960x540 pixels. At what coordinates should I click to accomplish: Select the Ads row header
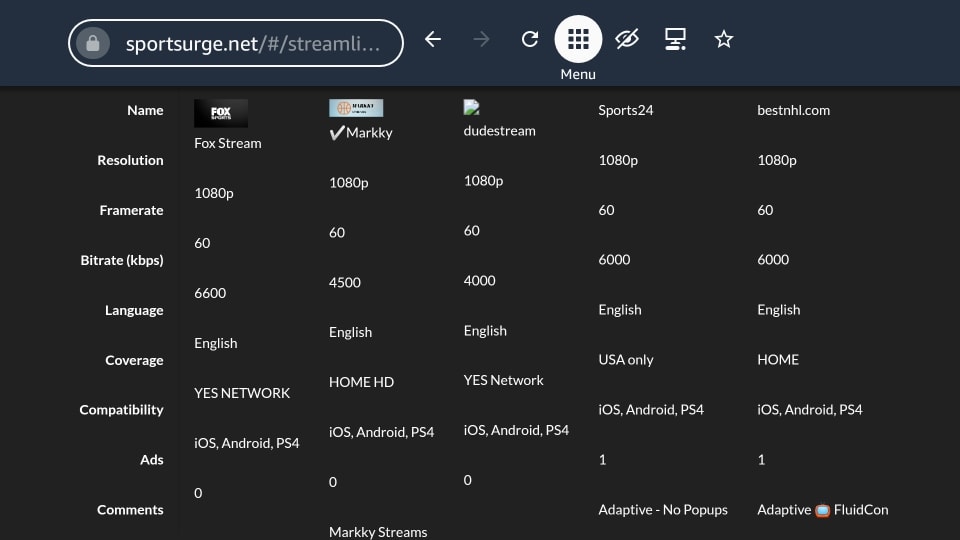pyautogui.click(x=151, y=460)
